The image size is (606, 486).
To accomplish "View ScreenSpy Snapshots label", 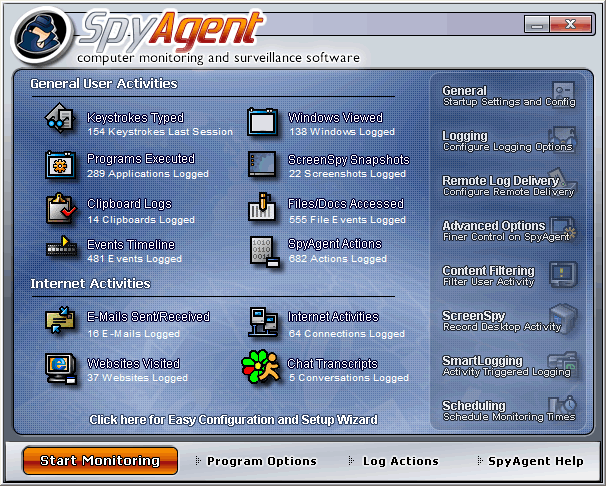I will [349, 159].
